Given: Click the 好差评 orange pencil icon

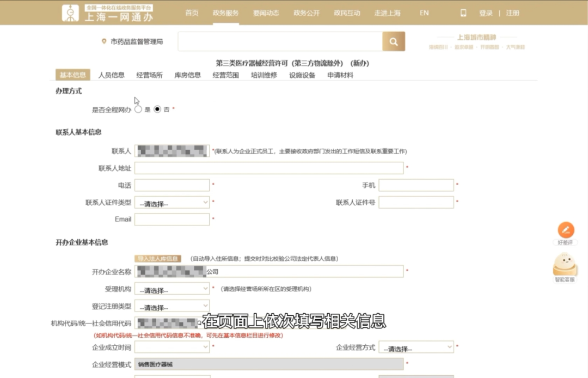Looking at the screenshot, I should (x=566, y=229).
